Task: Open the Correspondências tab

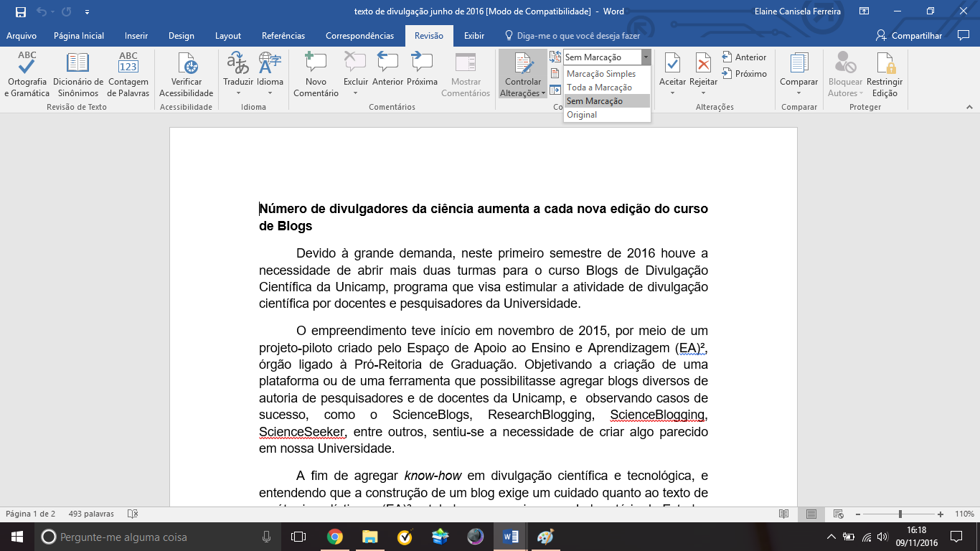Action: [359, 36]
